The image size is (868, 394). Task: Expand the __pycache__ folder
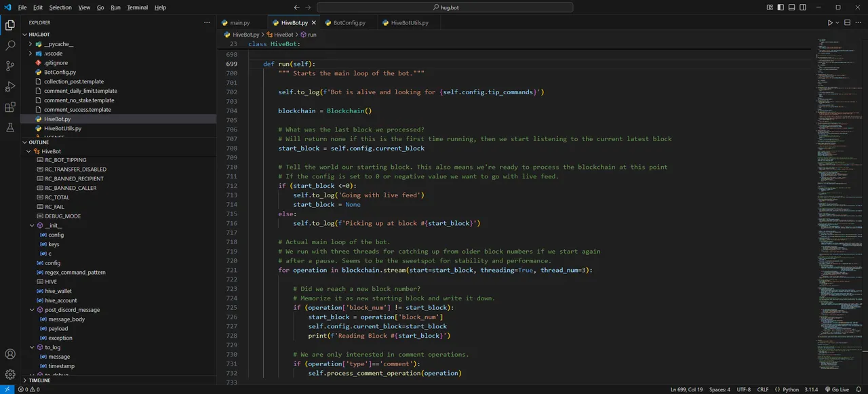coord(31,44)
